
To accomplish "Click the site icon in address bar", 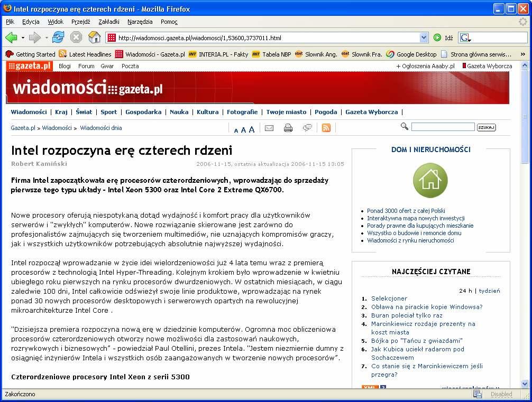I will tap(112, 38).
